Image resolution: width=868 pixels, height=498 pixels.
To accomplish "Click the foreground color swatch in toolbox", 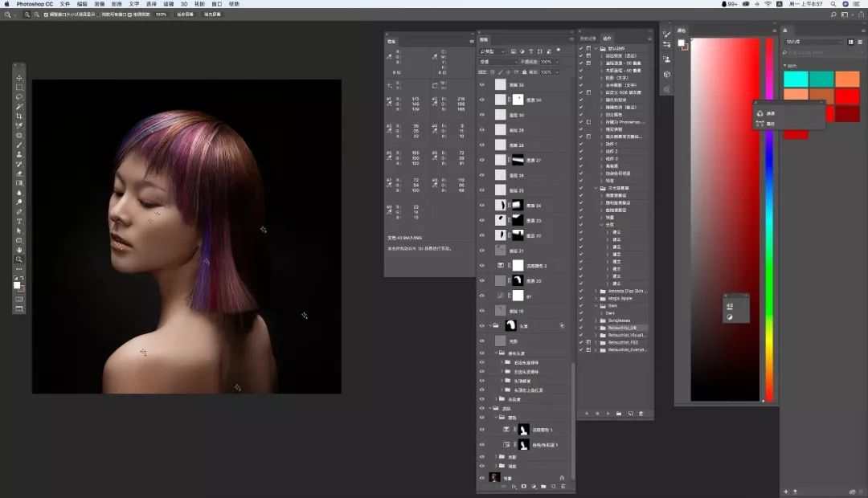I will [17, 285].
